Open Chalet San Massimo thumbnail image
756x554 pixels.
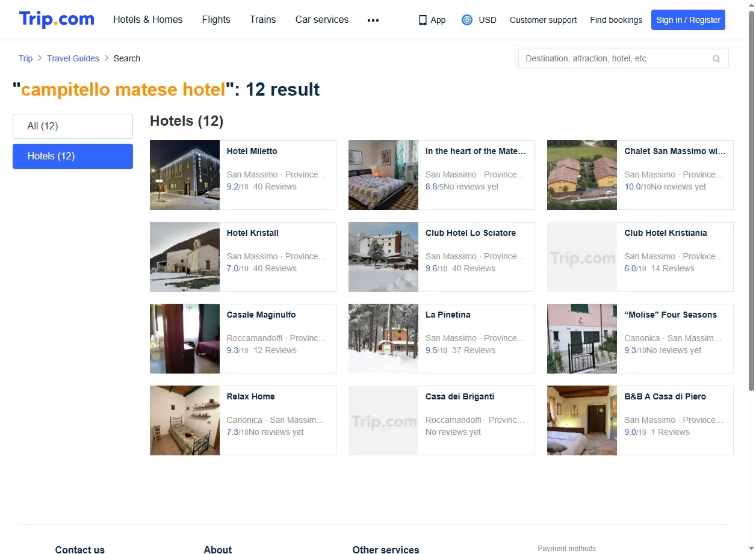(582, 175)
